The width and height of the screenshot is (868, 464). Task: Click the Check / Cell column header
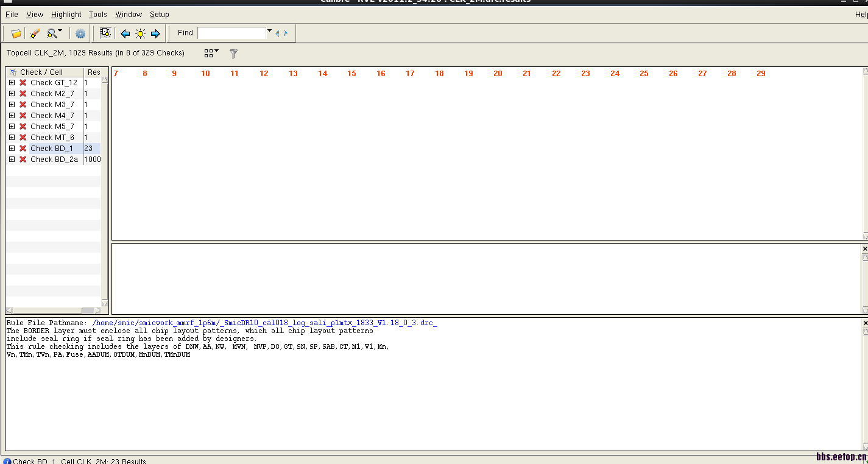44,72
